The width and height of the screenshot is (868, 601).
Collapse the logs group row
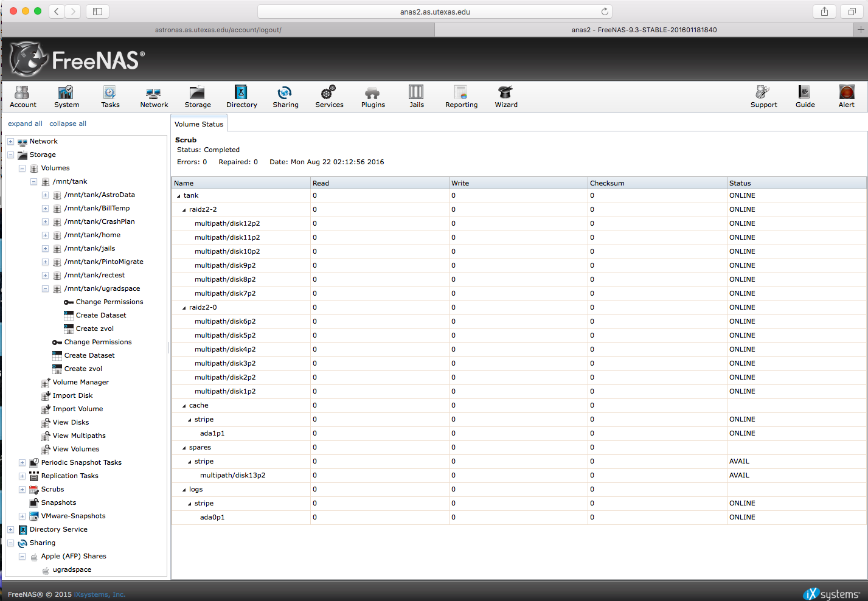(x=184, y=490)
